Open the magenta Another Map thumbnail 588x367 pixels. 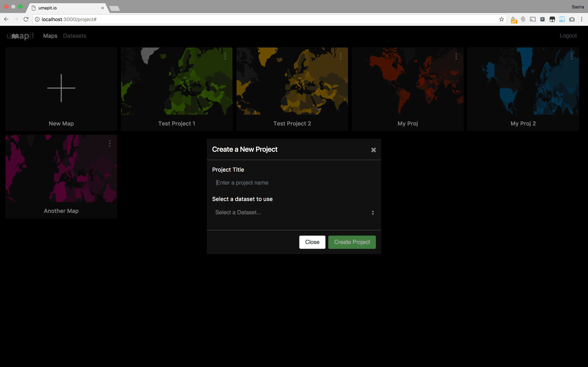61,168
